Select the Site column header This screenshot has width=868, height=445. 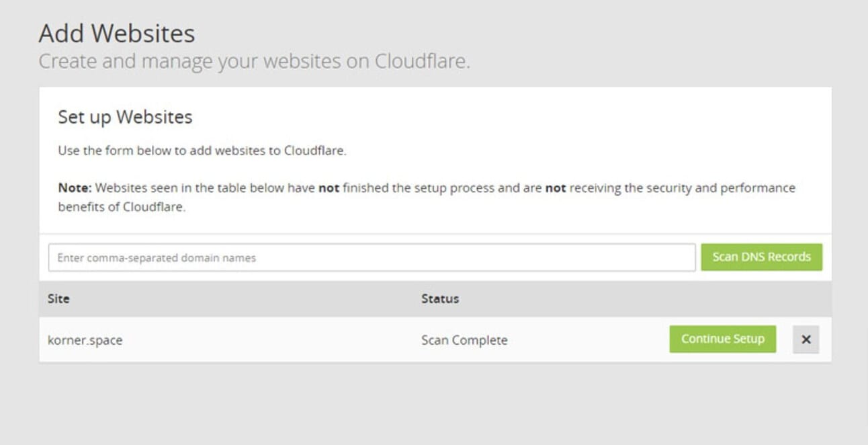click(x=58, y=298)
